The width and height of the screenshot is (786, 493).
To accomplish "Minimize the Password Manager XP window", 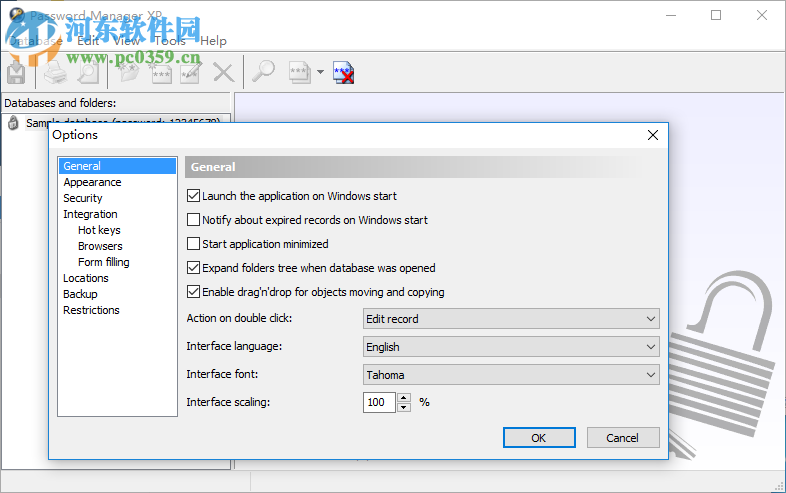I will point(671,16).
